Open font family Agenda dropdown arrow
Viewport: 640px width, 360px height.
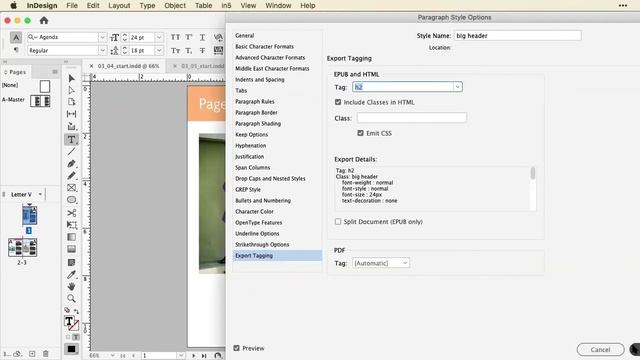point(102,37)
